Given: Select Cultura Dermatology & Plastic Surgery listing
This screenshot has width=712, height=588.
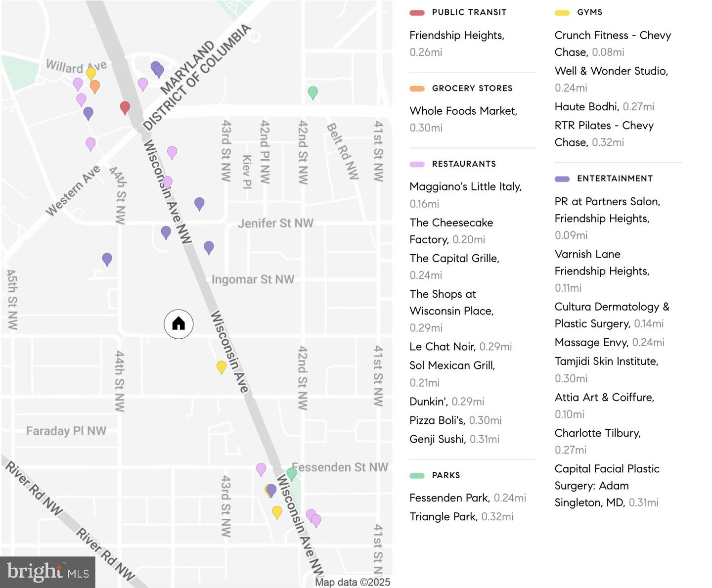Looking at the screenshot, I should coord(612,315).
